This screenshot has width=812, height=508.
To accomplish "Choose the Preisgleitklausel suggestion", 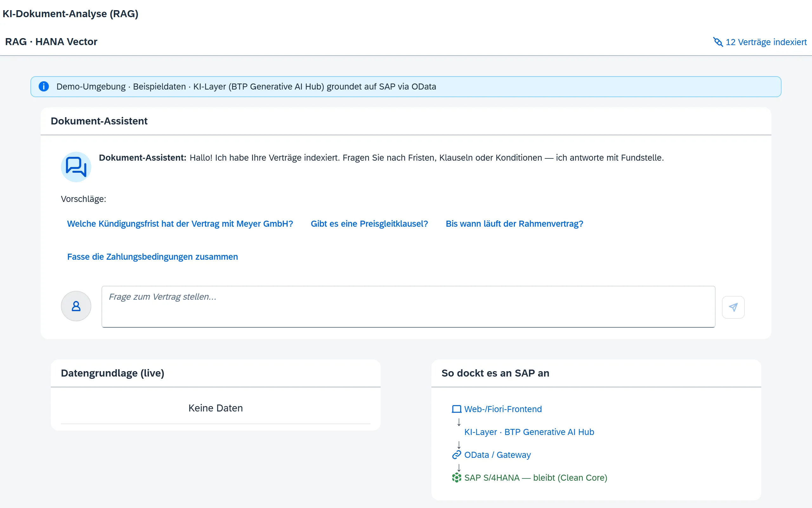I will [370, 224].
